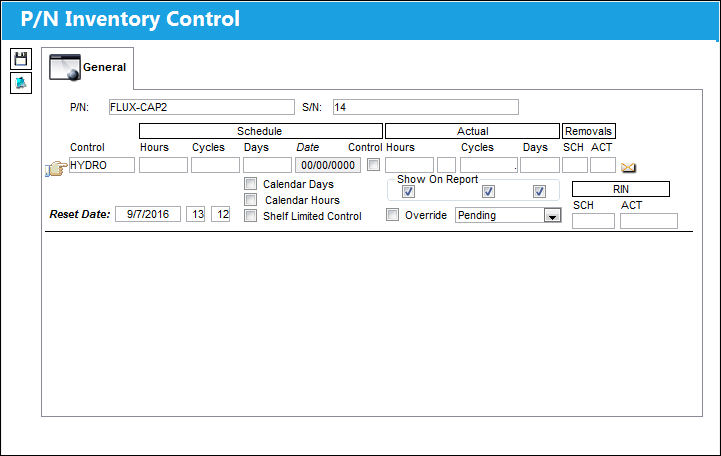Click the Schedule header box
This screenshot has width=721, height=456.
click(x=261, y=131)
